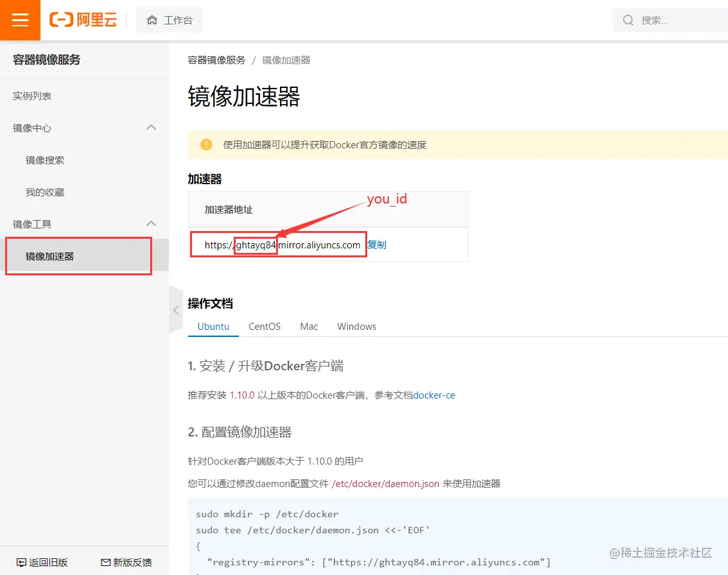
Task: Collapse the 镜像中心 section chevron
Action: pyautogui.click(x=151, y=128)
